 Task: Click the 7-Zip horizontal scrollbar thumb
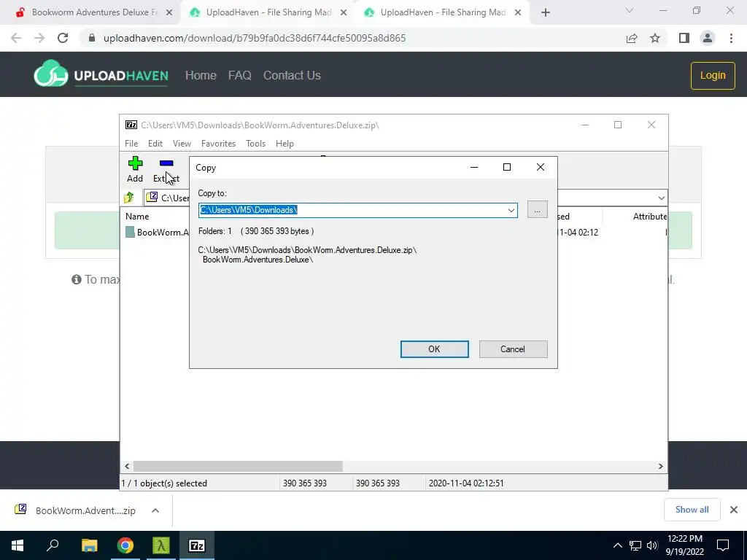tap(237, 466)
